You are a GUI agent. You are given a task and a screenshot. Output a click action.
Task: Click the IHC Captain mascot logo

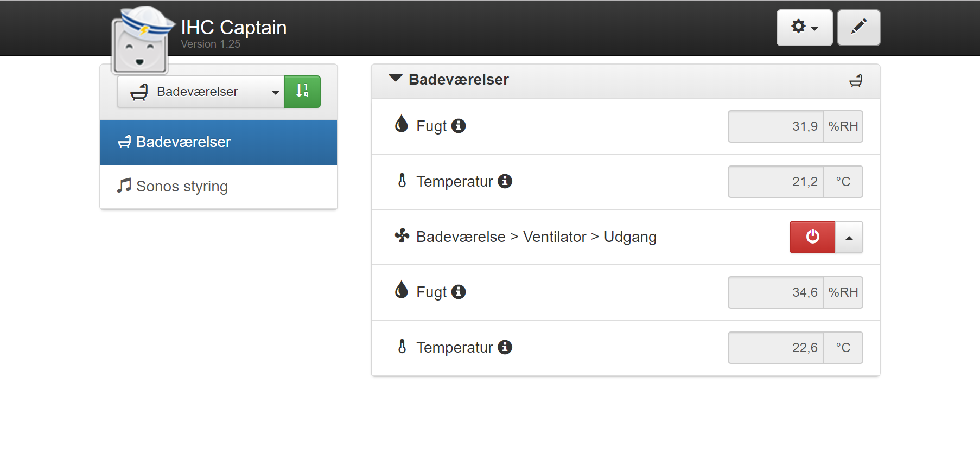click(x=142, y=40)
